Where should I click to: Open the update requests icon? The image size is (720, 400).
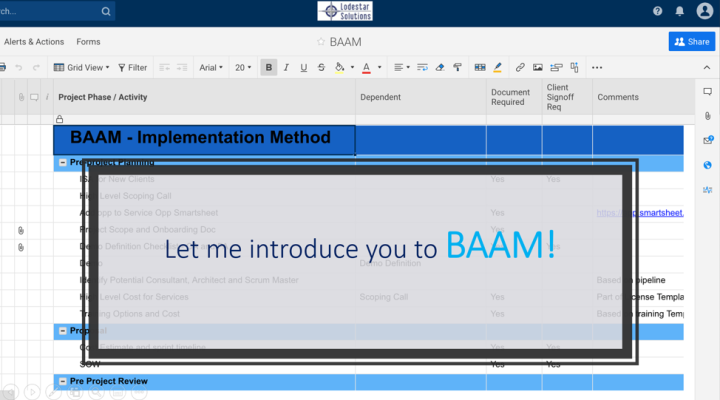(x=708, y=140)
